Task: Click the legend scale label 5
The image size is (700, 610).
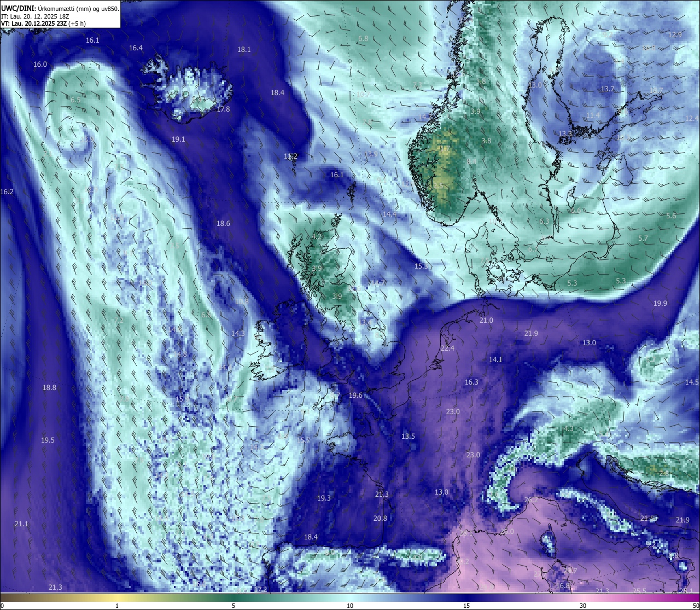Action: pyautogui.click(x=234, y=606)
